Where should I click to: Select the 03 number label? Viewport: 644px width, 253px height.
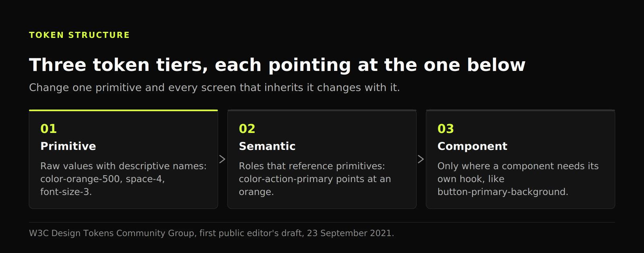[x=446, y=129]
